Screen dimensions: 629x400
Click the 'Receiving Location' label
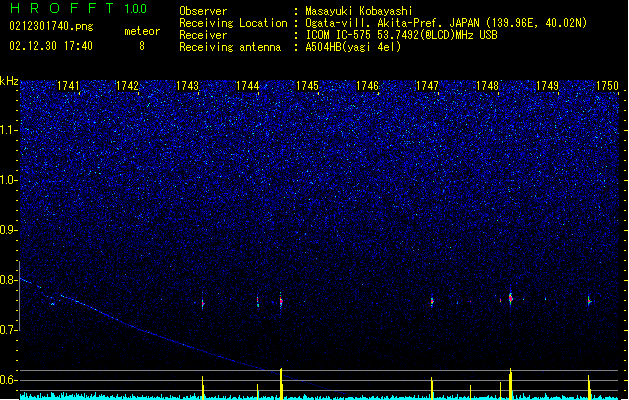click(233, 23)
